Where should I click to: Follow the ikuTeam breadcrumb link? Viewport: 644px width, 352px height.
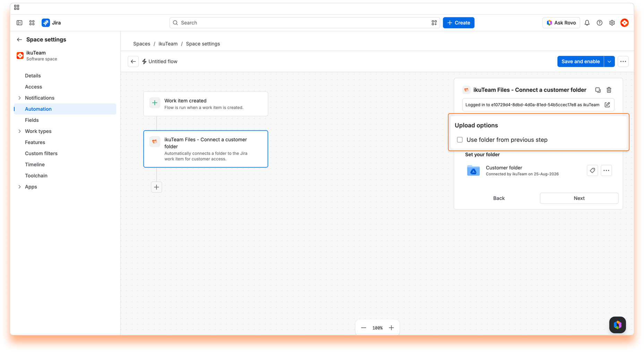pyautogui.click(x=168, y=44)
